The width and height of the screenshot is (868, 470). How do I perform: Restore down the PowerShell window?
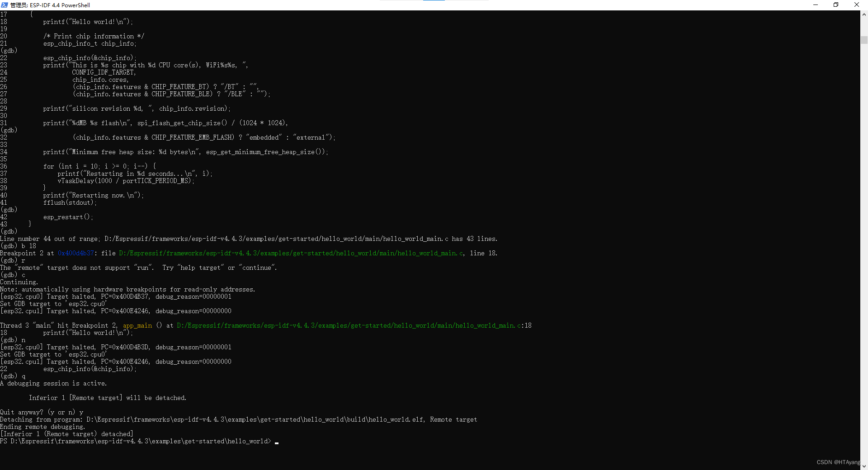tap(836, 5)
